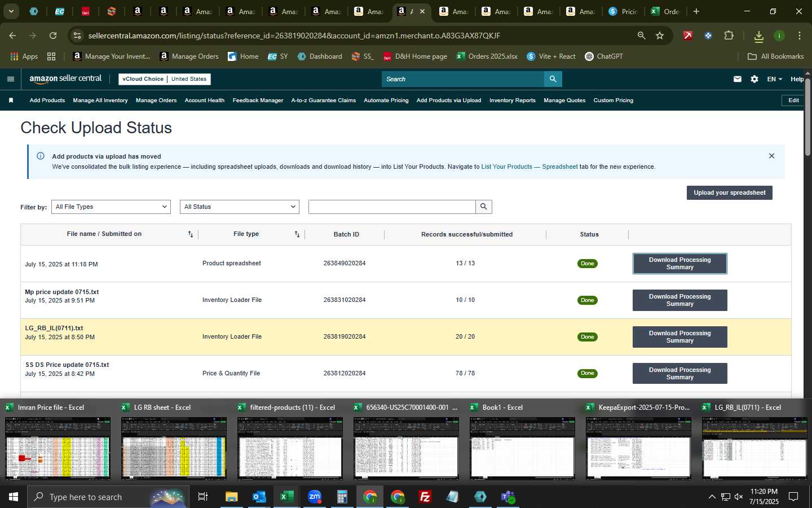The image size is (812, 508).
Task: Open the vCloud Choice United States account switcher
Action: pyautogui.click(x=165, y=79)
